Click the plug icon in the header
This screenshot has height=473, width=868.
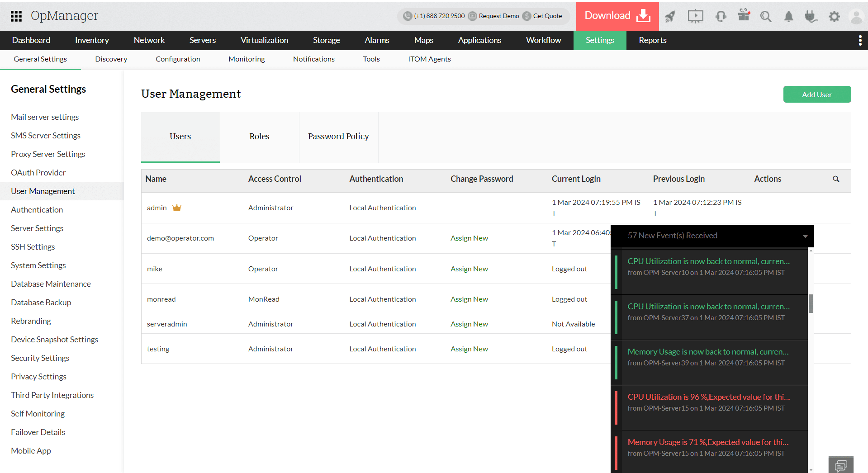point(811,17)
